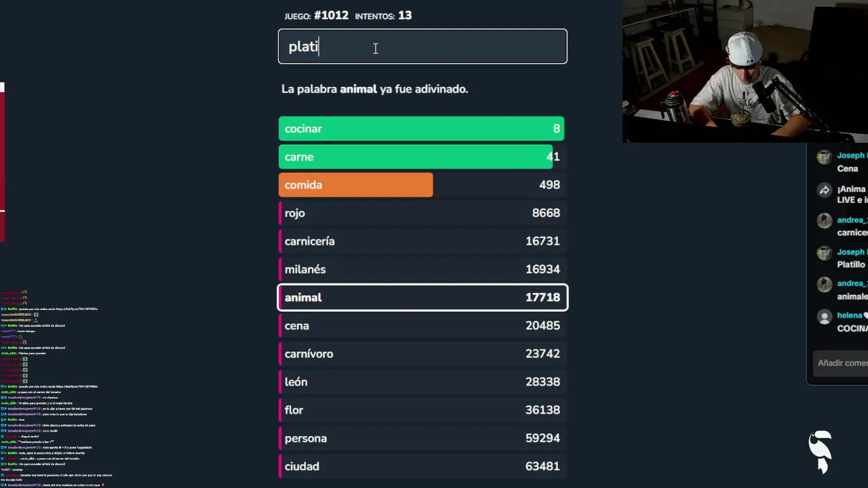Click helena's default profile avatar

824,317
